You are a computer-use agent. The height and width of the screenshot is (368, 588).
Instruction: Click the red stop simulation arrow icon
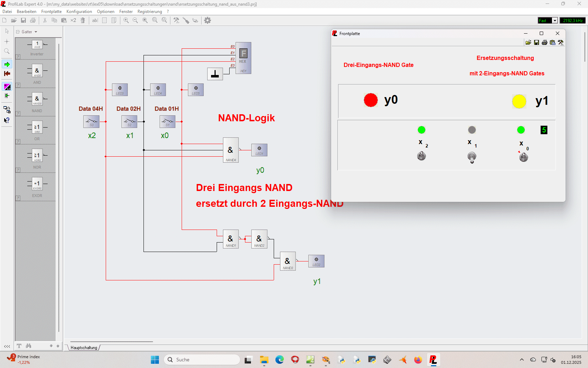7,74
